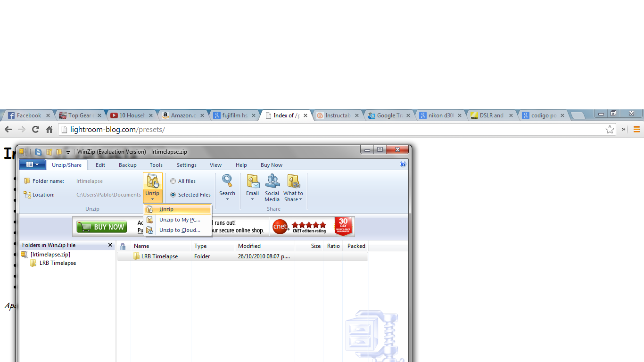Switch to the Tools ribbon tab
The width and height of the screenshot is (644, 362).
pyautogui.click(x=156, y=165)
